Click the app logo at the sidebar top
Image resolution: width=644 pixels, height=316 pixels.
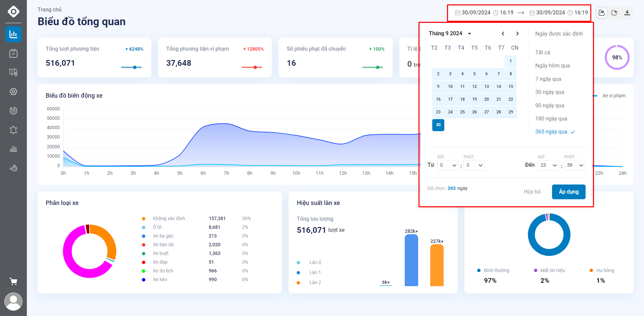(13, 12)
